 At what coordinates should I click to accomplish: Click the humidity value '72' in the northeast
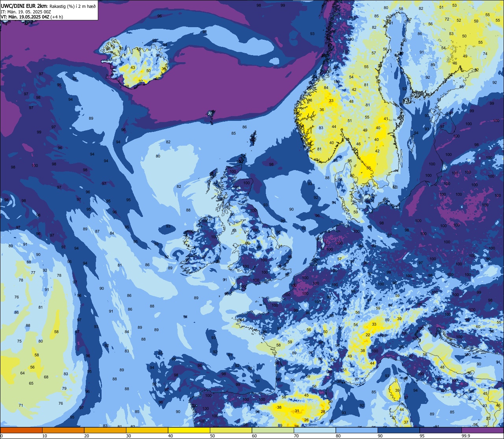[447, 19]
